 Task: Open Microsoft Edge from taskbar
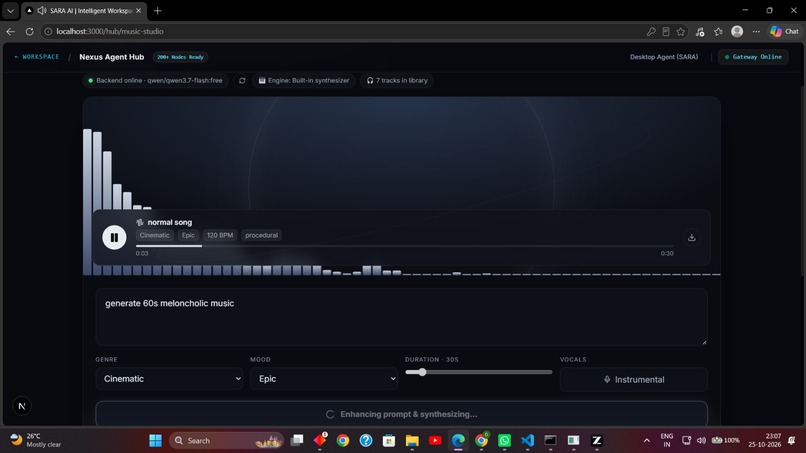tap(458, 441)
